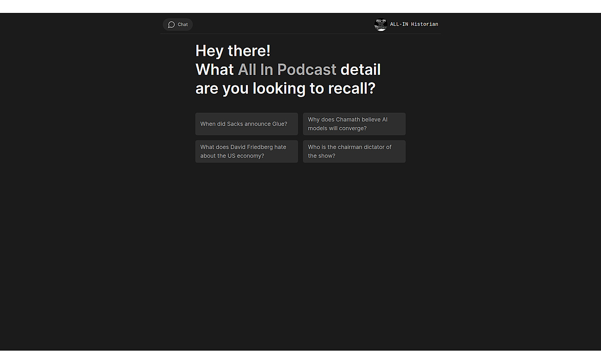This screenshot has width=601, height=364.
Task: Click the "are you looking to recall?" heading line
Action: click(285, 88)
